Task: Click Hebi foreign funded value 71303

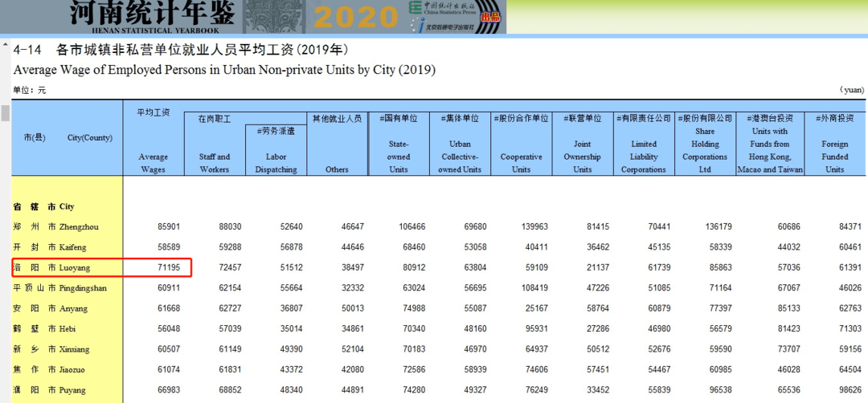Action: [x=850, y=329]
